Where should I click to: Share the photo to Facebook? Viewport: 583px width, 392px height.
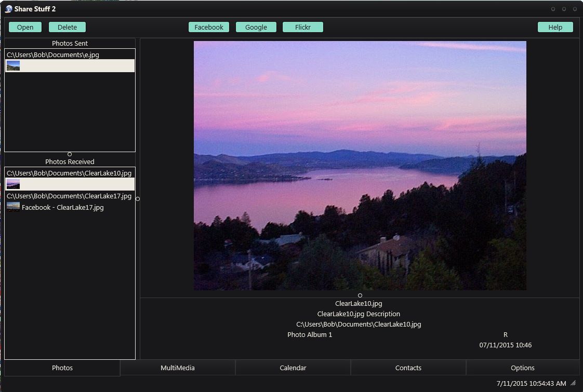click(209, 28)
